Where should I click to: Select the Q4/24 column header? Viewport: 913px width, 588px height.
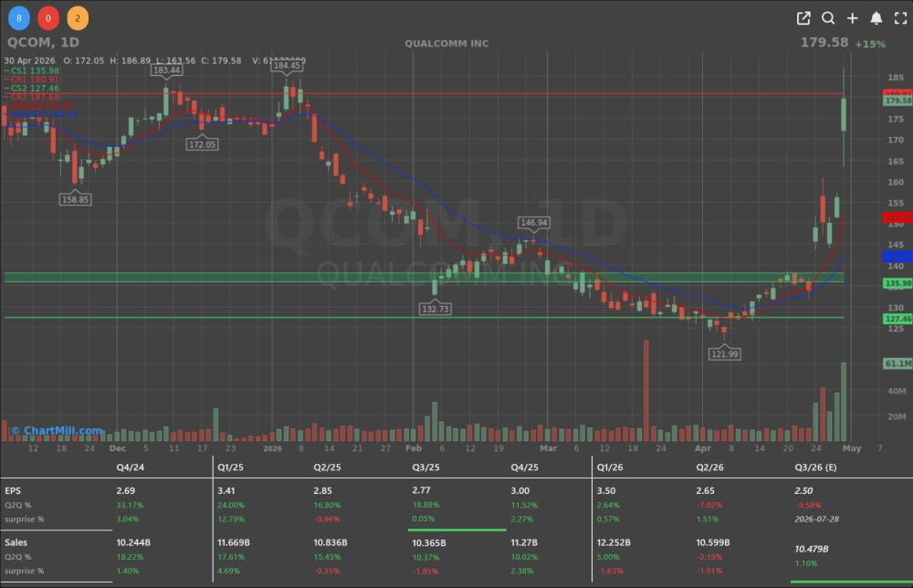point(130,467)
